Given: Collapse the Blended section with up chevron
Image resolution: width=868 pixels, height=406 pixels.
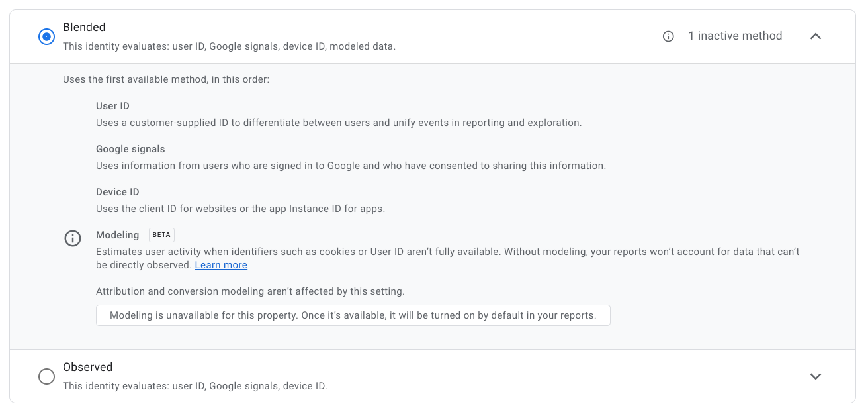Looking at the screenshot, I should pos(816,36).
